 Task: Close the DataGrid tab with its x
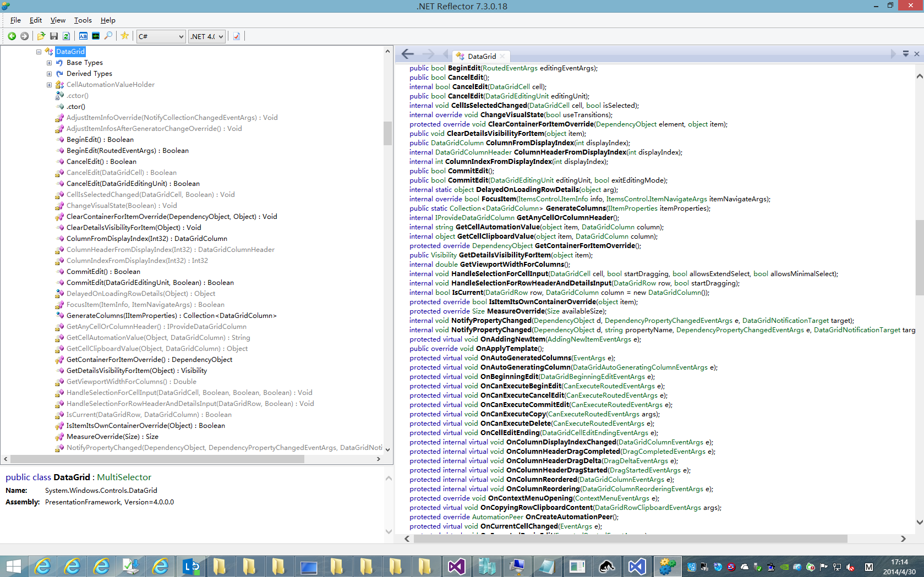point(502,56)
